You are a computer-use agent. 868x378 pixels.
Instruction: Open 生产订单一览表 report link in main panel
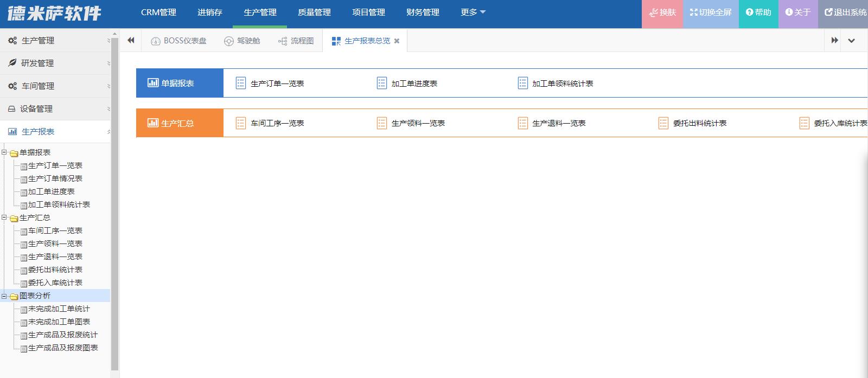coord(277,84)
